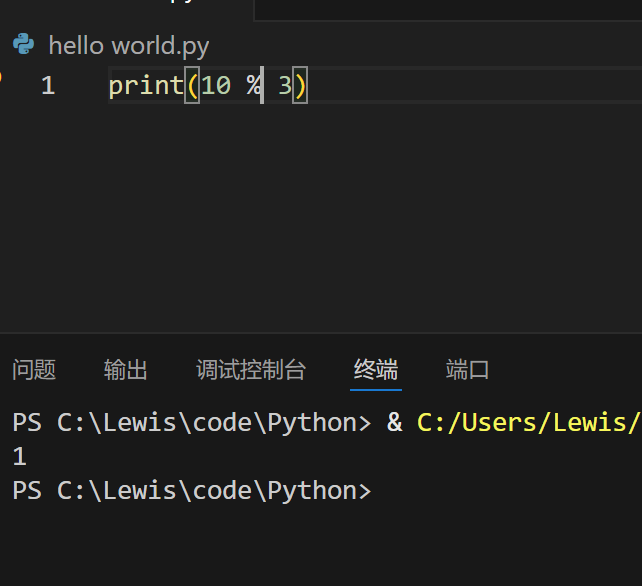Click the number 3 in the code

(285, 86)
